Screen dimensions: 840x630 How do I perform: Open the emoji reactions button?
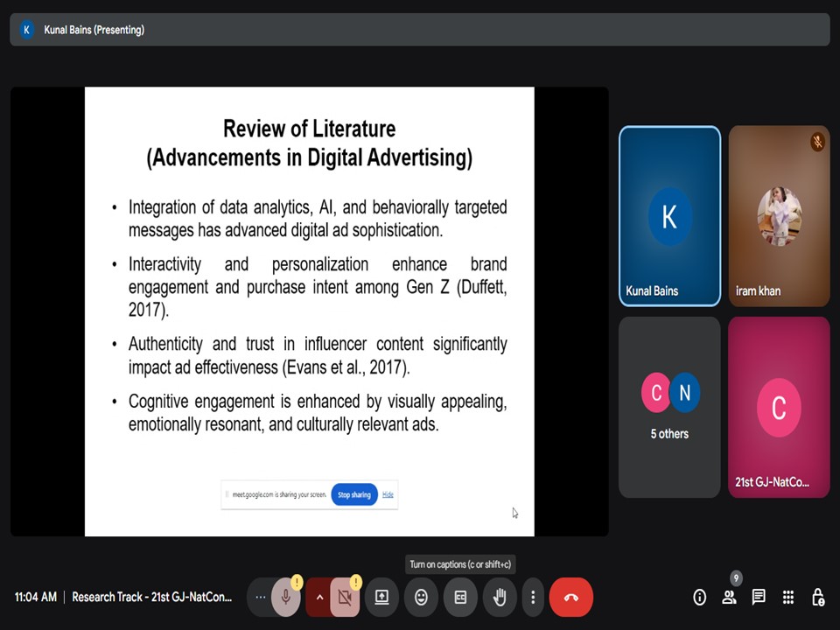click(421, 597)
